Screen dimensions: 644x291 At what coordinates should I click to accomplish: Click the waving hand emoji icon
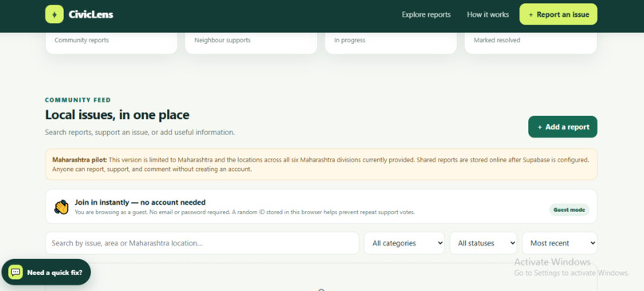pyautogui.click(x=62, y=207)
